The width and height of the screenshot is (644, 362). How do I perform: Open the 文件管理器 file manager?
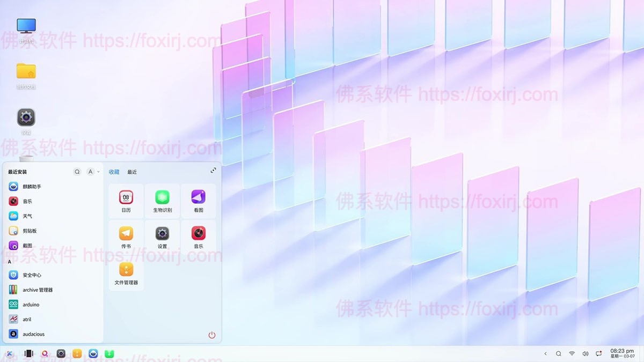(126, 273)
